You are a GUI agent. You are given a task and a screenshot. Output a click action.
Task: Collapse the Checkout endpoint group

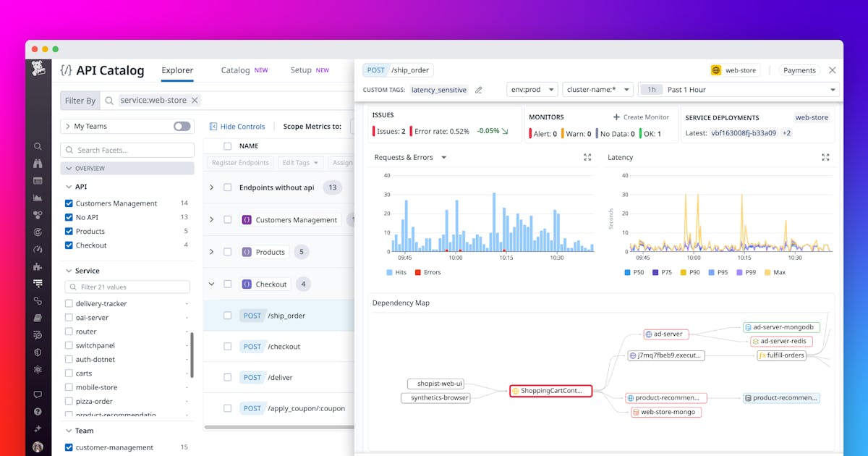point(210,283)
